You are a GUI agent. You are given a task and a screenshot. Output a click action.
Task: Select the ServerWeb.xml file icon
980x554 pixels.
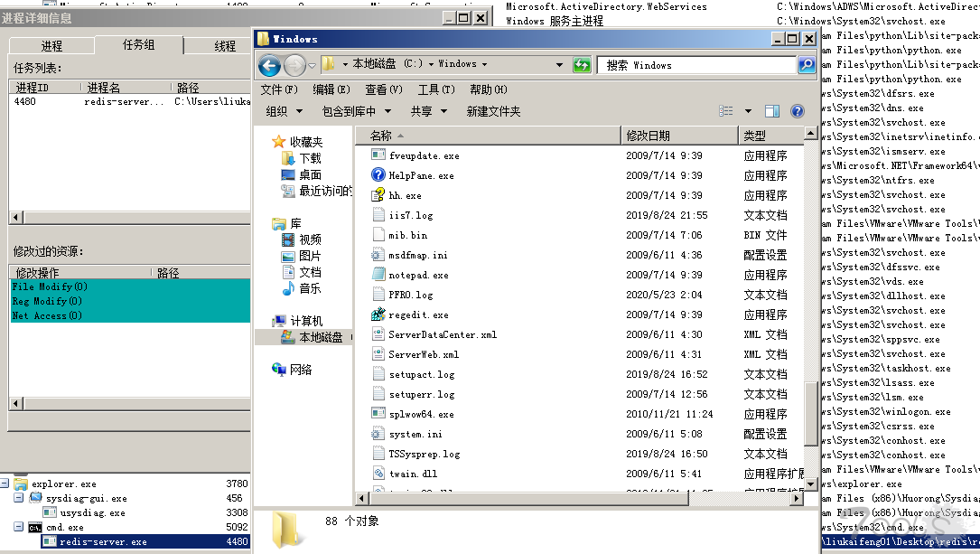pos(378,354)
